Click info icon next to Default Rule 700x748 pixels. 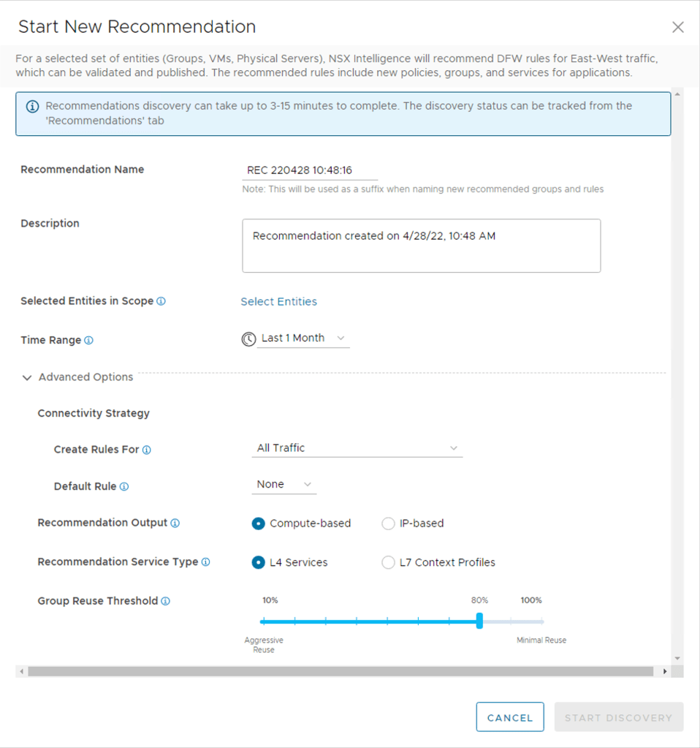124,487
